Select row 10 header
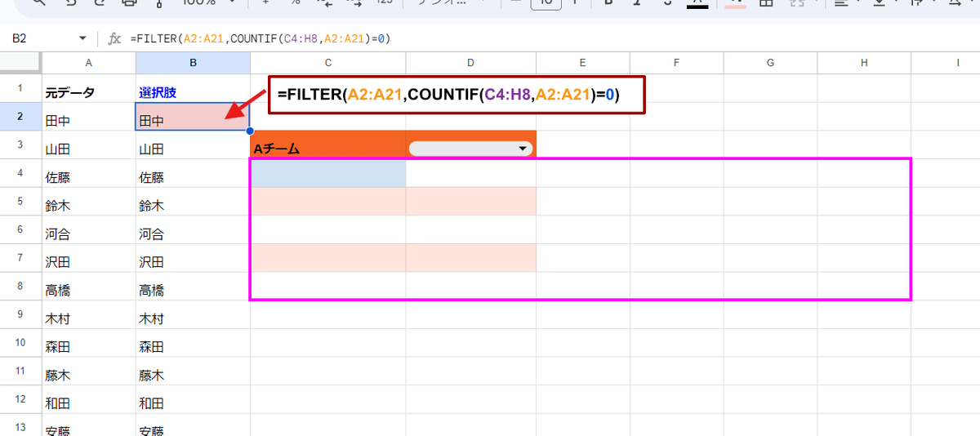Image resolution: width=980 pixels, height=436 pixels. click(21, 343)
